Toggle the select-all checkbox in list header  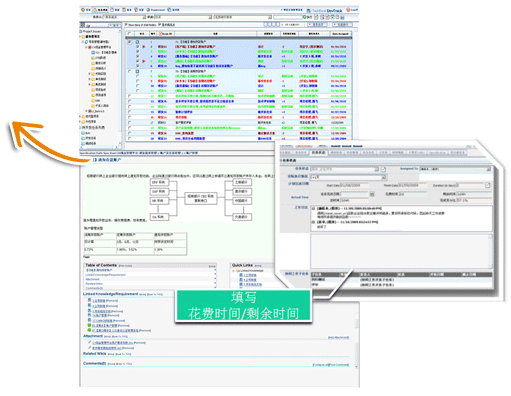pyautogui.click(x=129, y=34)
